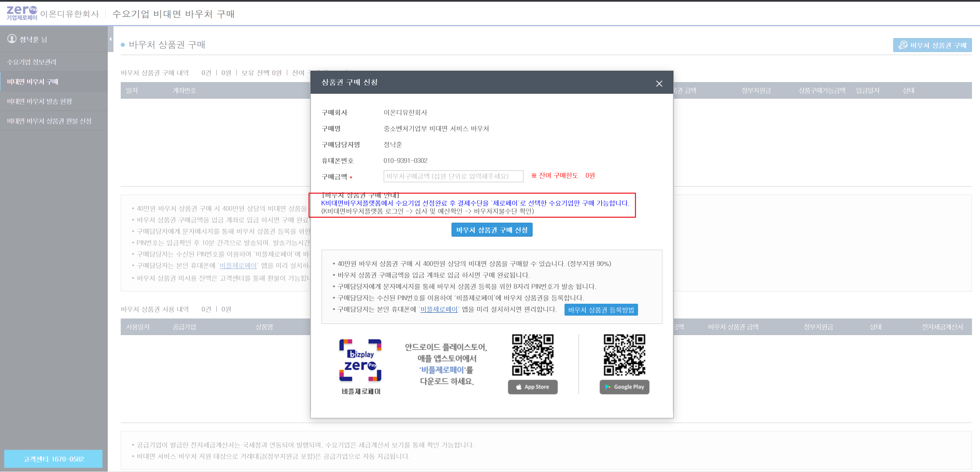
Task: Click the 중소벤처기업부 비대면 서비스 바우처 text
Action: [436, 129]
